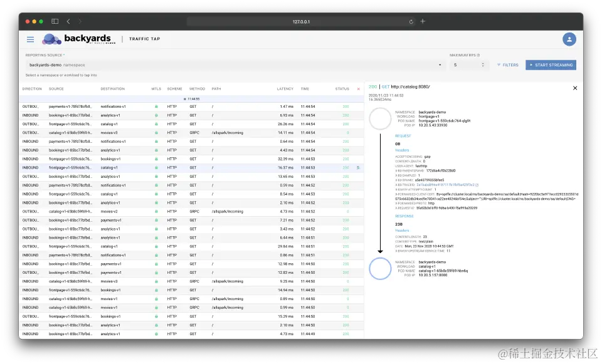
Task: Select the movies-v3 row with 14.11 ms
Action: coord(192,133)
